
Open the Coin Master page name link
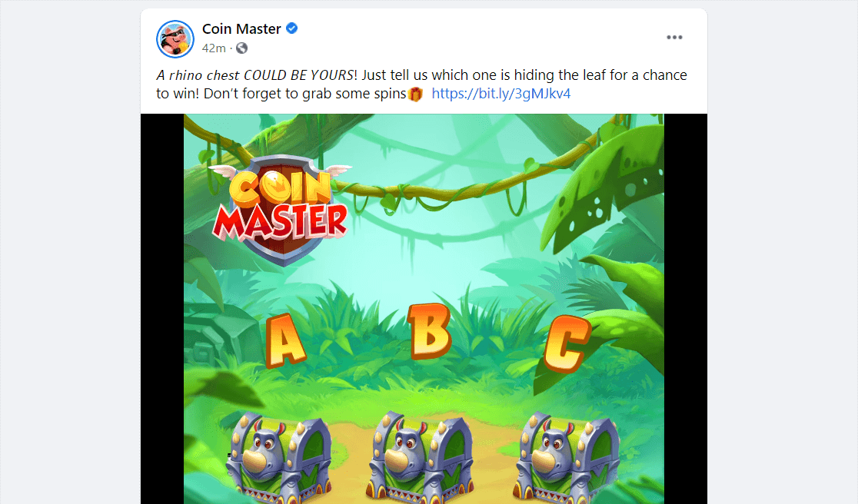[x=241, y=28]
